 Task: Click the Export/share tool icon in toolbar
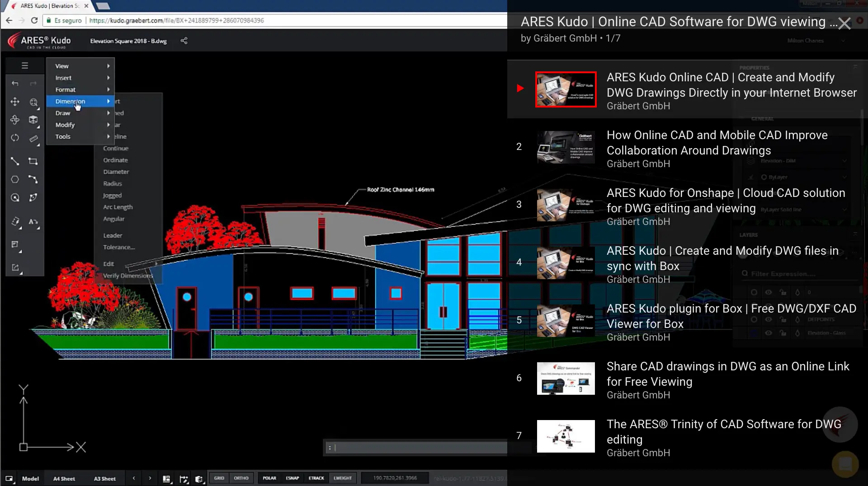(x=15, y=267)
